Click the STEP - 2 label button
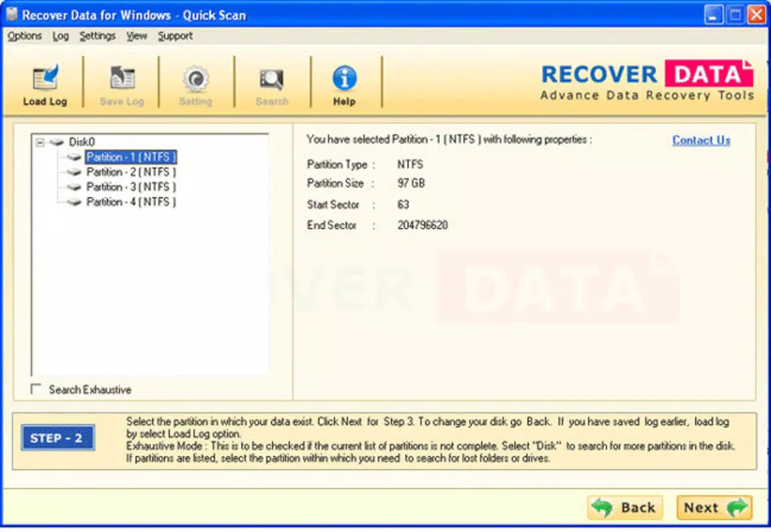 [x=58, y=438]
